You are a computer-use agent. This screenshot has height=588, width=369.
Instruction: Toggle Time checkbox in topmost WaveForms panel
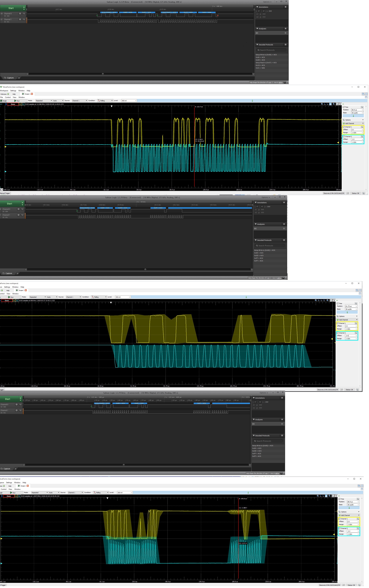344,107
